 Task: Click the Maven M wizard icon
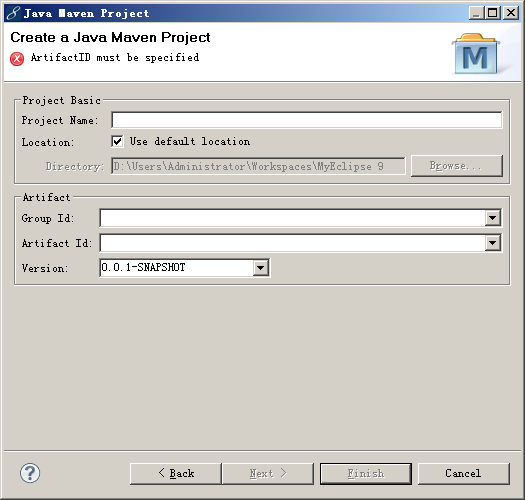click(x=475, y=54)
